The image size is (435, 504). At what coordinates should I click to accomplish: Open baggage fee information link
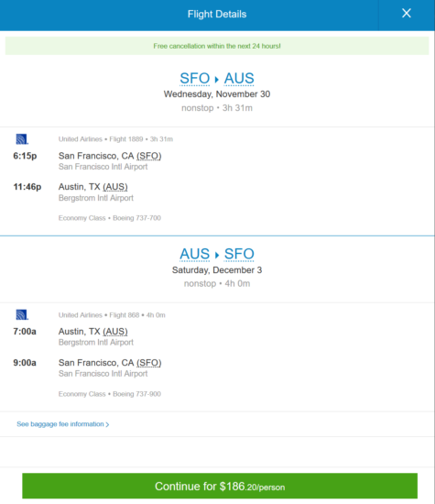60,424
